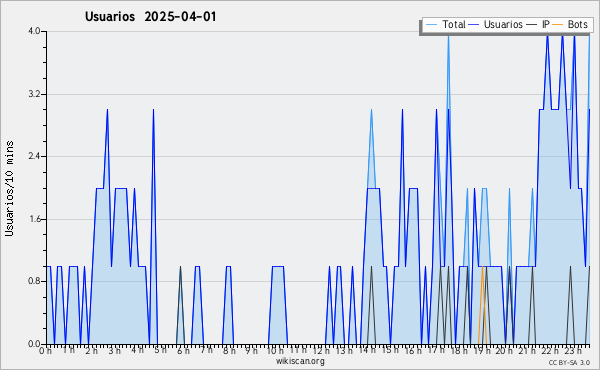Click the '0 h' x-axis label
This screenshot has height=370, width=600.
tap(46, 350)
